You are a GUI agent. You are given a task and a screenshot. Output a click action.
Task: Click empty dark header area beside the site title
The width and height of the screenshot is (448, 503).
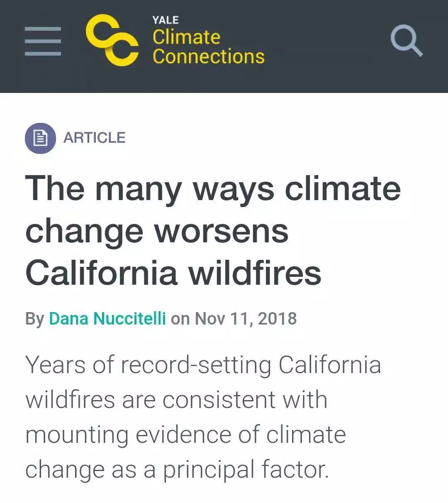point(328,42)
